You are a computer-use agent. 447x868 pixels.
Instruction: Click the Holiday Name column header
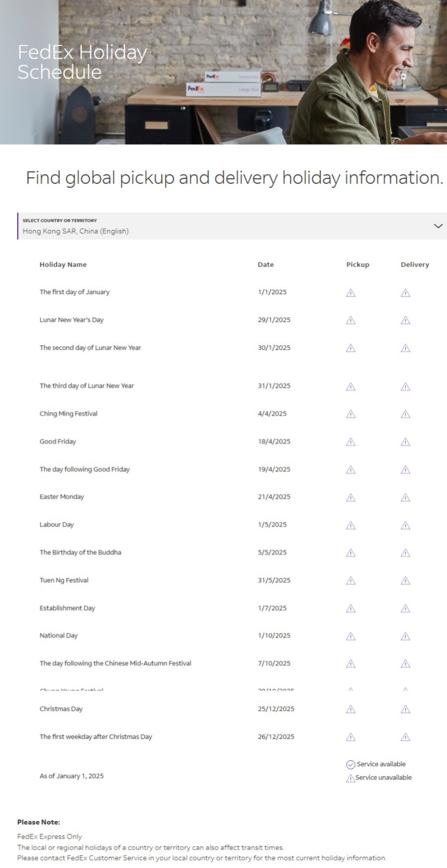pos(63,265)
